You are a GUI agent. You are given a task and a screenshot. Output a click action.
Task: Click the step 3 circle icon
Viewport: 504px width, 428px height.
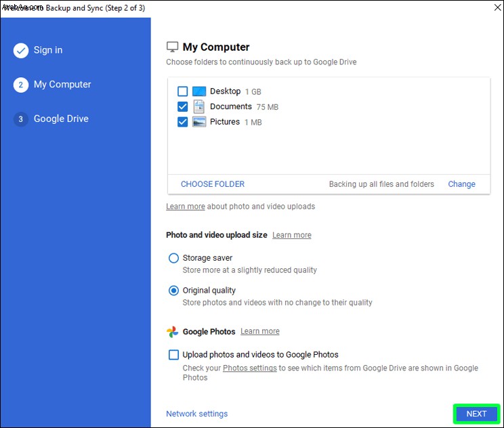coord(21,119)
